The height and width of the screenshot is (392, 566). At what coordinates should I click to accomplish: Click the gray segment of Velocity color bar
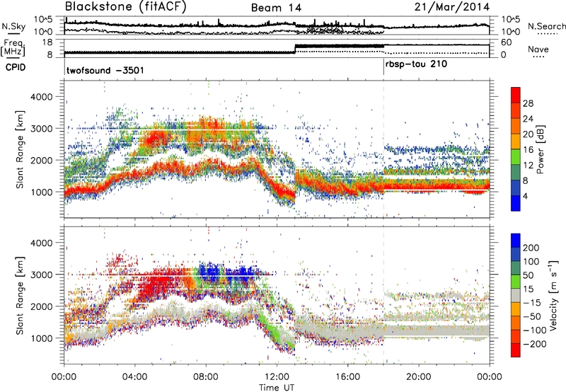(516, 296)
